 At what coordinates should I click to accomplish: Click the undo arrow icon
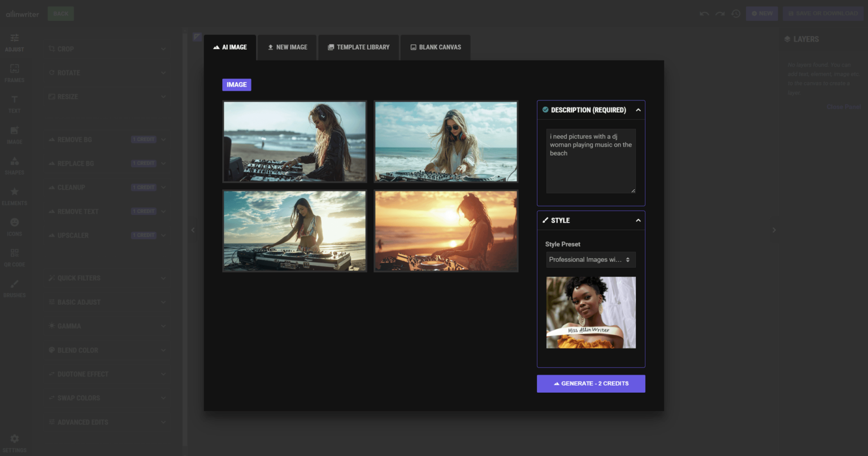point(704,14)
